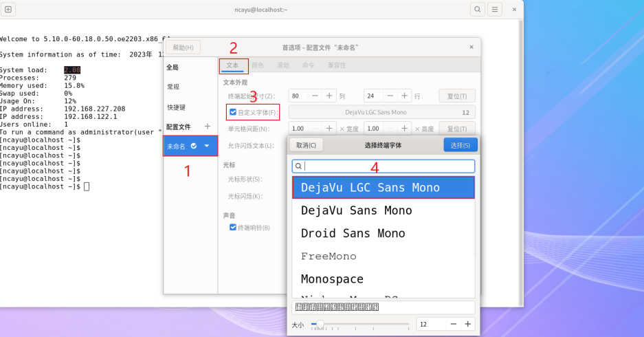Switch to the 颜色 tab
Image resolution: width=644 pixels, height=337 pixels.
pos(258,65)
